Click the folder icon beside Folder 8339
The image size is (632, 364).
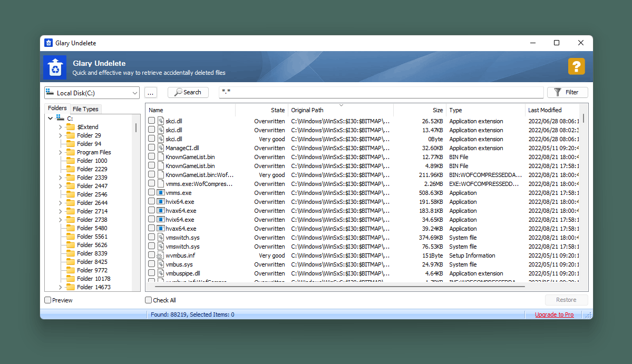(x=71, y=253)
